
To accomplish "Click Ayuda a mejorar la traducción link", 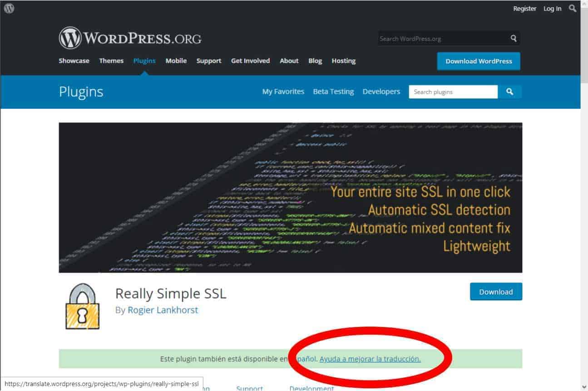I will coord(370,359).
